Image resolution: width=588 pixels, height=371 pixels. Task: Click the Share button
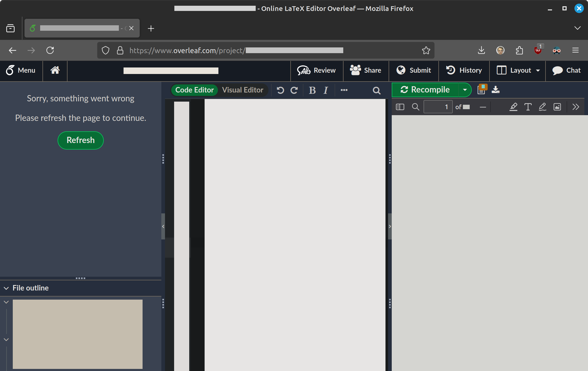[x=366, y=70]
